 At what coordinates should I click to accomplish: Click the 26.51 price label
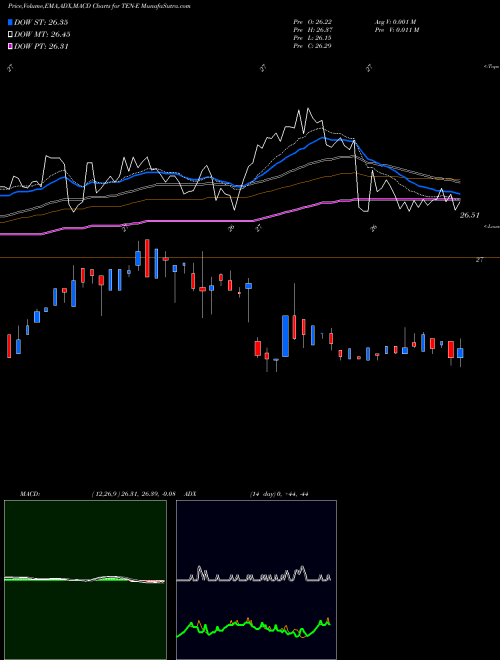(x=470, y=216)
